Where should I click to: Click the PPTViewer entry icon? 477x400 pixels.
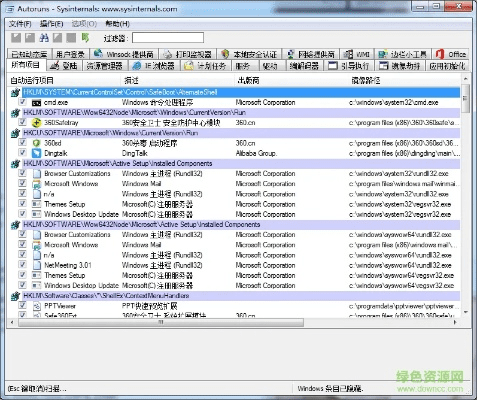[x=36, y=306]
